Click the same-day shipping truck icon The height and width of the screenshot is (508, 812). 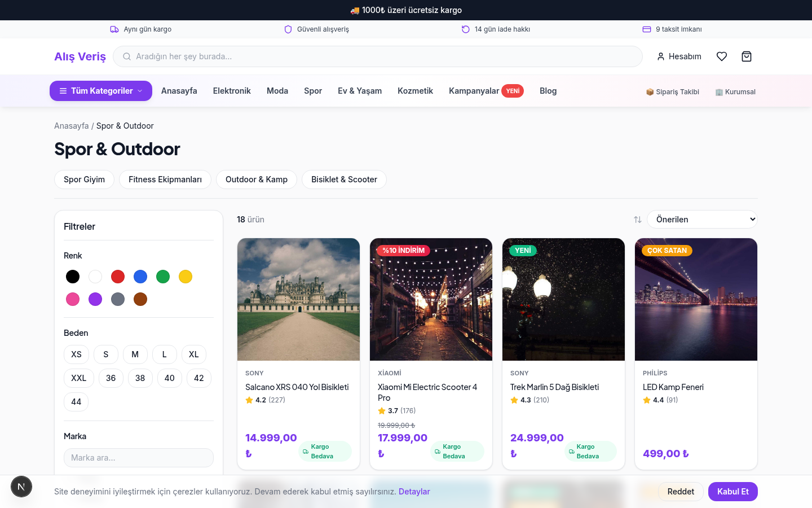(114, 29)
